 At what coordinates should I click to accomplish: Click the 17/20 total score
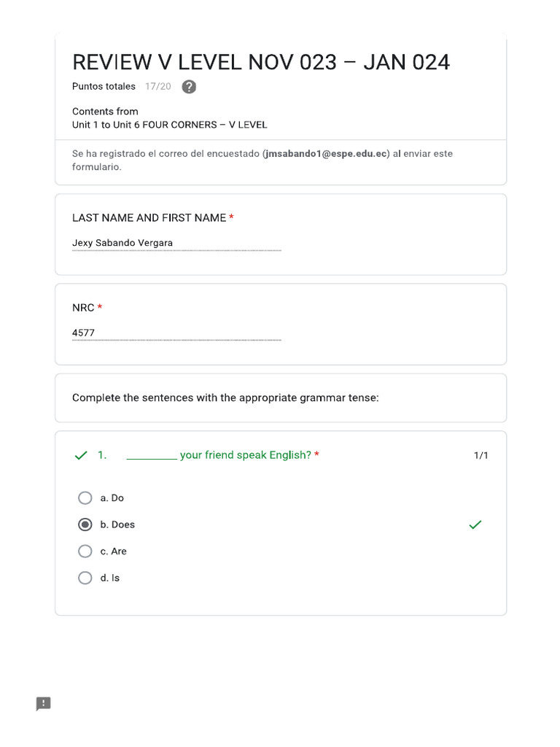coord(158,87)
